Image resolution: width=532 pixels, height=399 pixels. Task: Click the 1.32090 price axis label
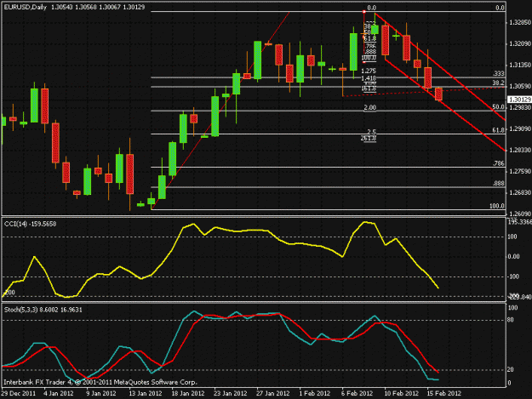[x=520, y=43]
